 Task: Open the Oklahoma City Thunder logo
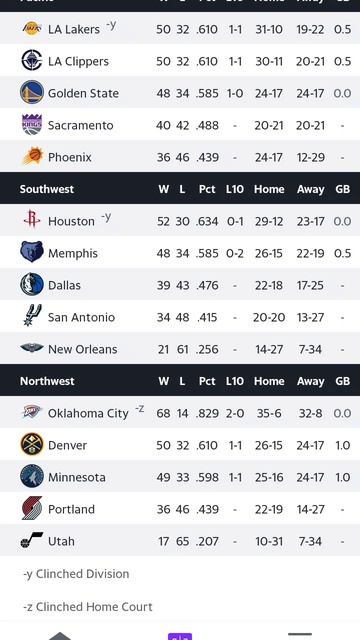pyautogui.click(x=32, y=412)
